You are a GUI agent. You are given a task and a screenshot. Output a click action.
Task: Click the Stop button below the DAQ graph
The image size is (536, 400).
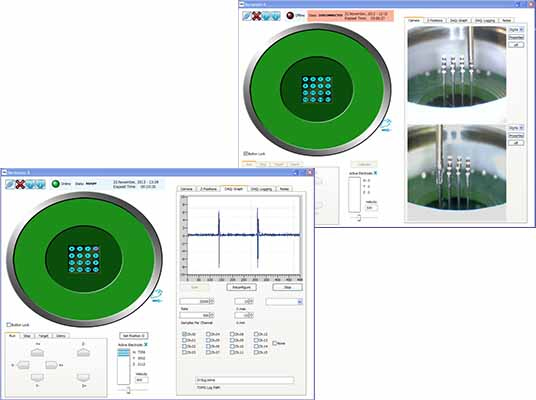(287, 287)
